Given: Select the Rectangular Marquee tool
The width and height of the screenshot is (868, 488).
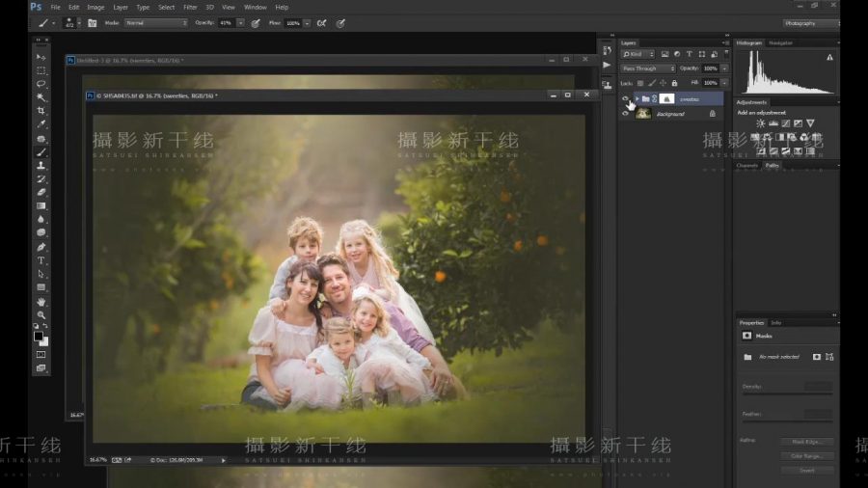Looking at the screenshot, I should [x=41, y=70].
